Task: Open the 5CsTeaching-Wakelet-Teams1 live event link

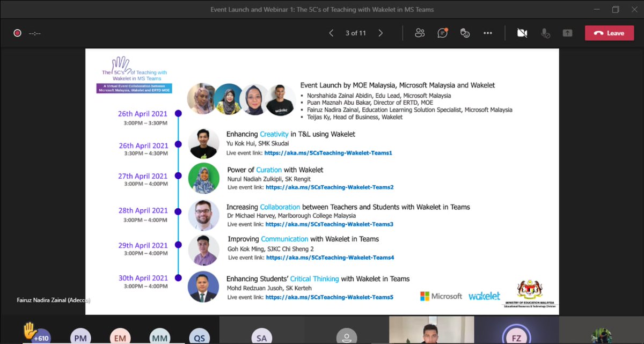Action: pos(328,153)
